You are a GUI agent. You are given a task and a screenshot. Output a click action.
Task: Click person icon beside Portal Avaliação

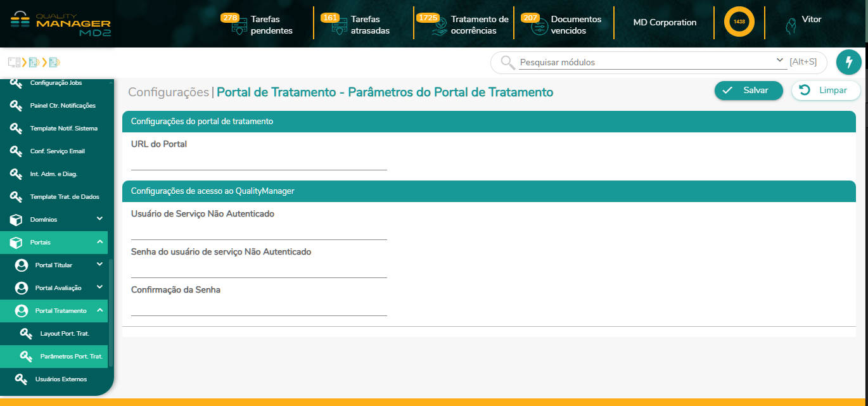click(22, 288)
